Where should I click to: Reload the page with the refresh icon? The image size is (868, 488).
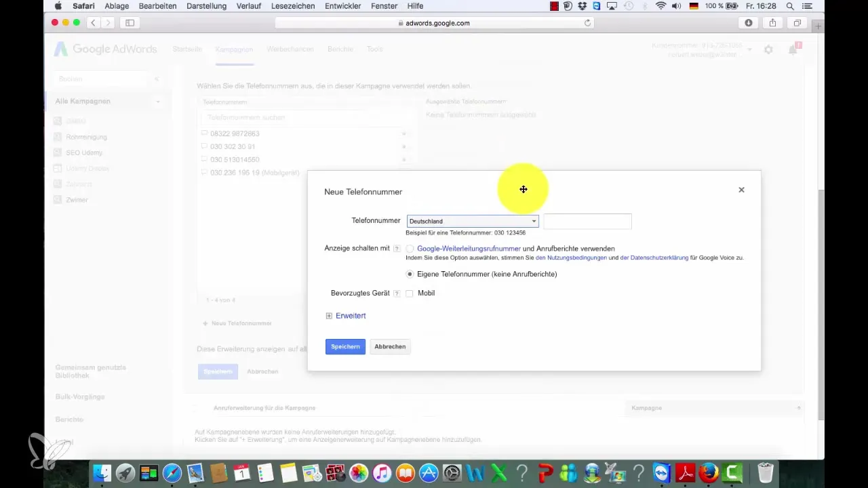[x=587, y=23]
